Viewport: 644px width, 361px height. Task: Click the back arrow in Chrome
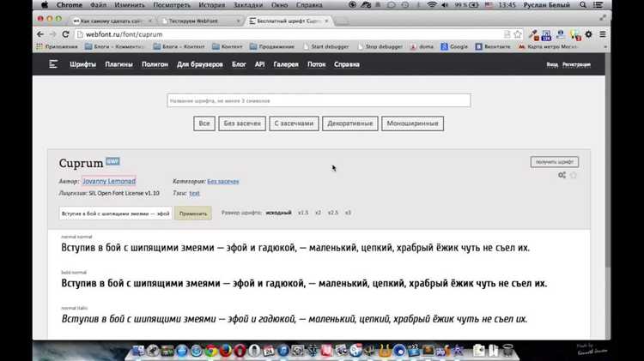pos(40,33)
